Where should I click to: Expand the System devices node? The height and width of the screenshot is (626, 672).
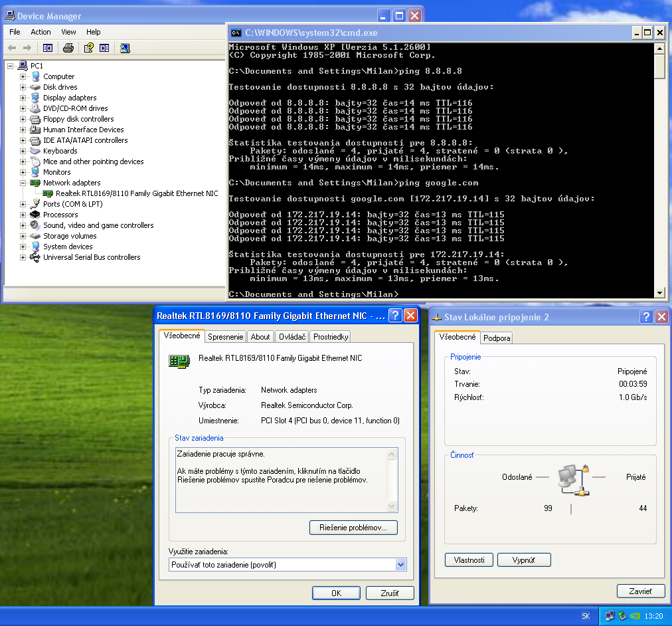pos(23,247)
